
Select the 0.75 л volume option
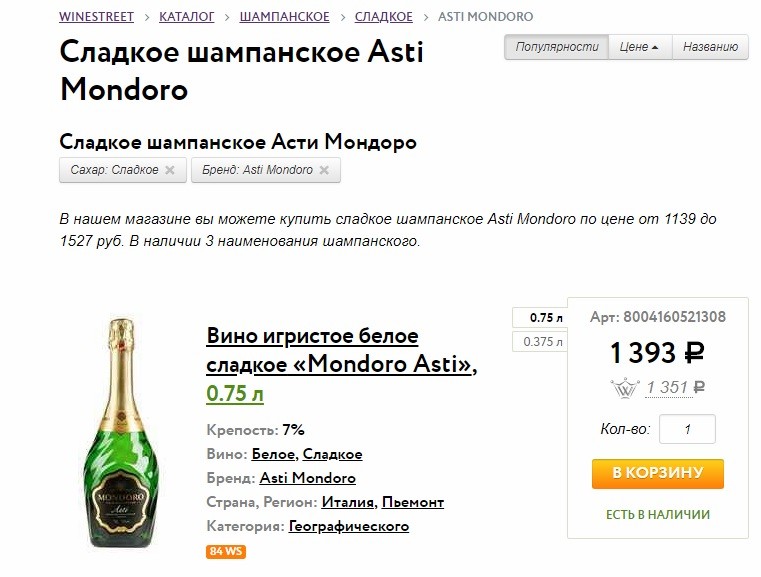[538, 318]
